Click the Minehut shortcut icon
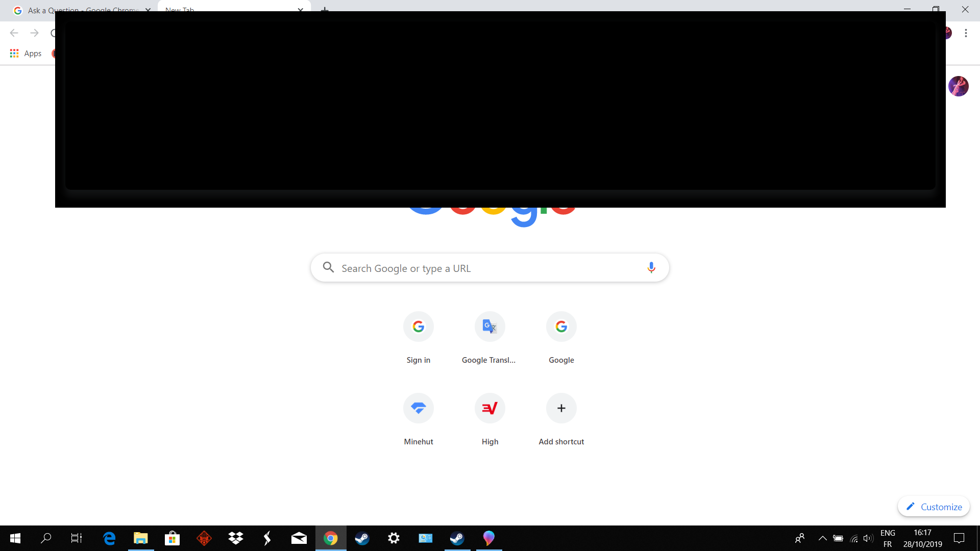Image resolution: width=980 pixels, height=551 pixels. (419, 408)
